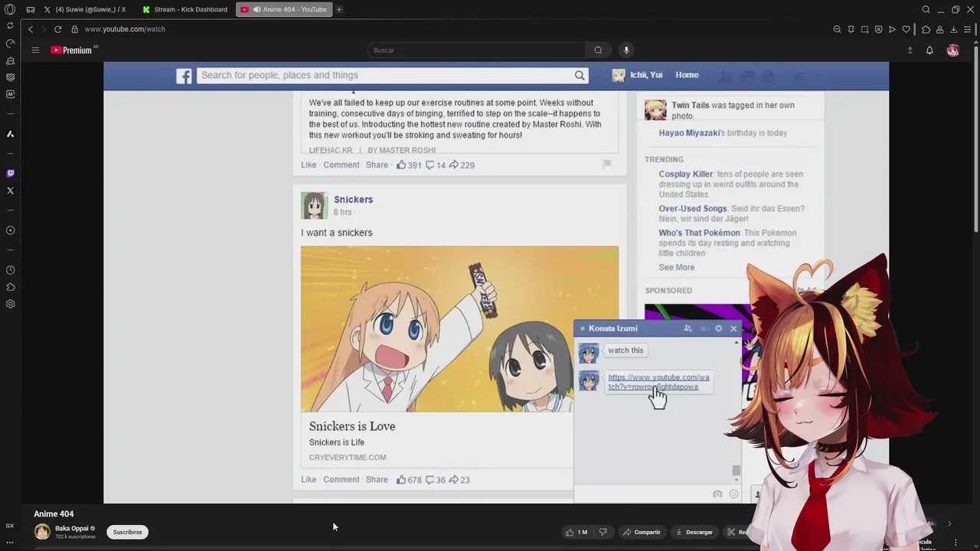Viewport: 980px width, 551px height.
Task: Open the ad blocker shield icon
Action: point(878,29)
